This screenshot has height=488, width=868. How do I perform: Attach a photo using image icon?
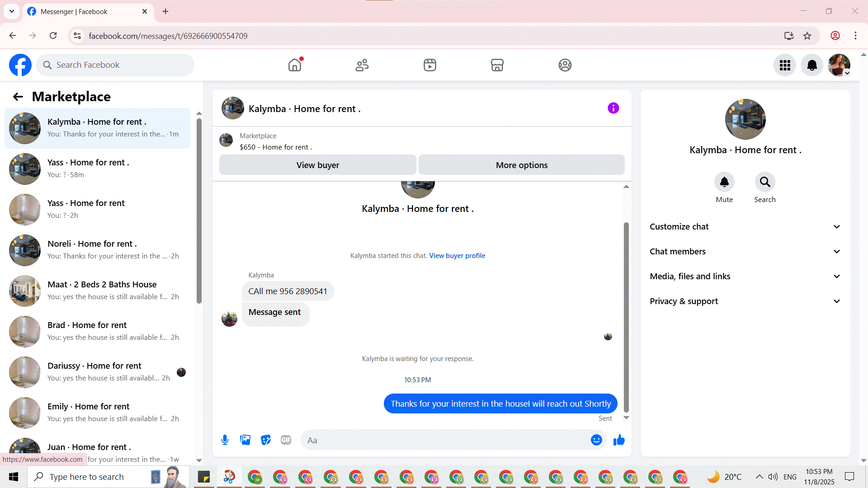click(245, 440)
